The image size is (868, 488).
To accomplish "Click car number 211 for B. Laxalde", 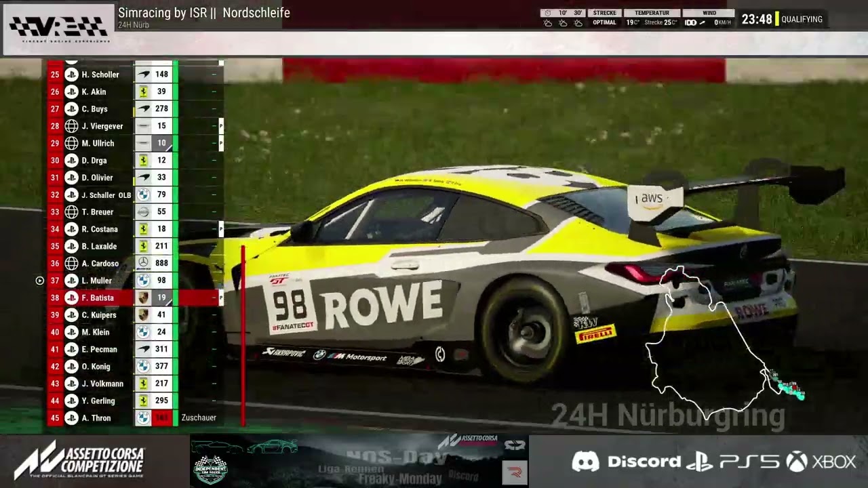I will [x=161, y=246].
